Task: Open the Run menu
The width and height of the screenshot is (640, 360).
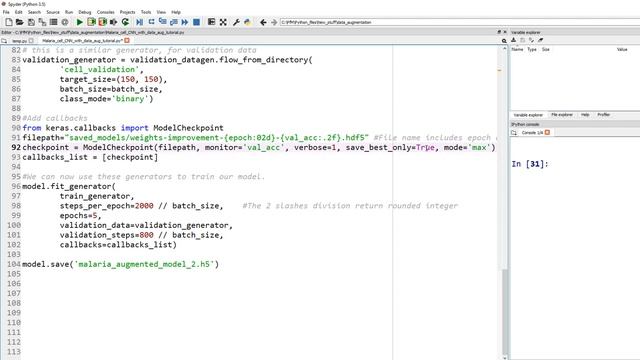Action: point(69,12)
